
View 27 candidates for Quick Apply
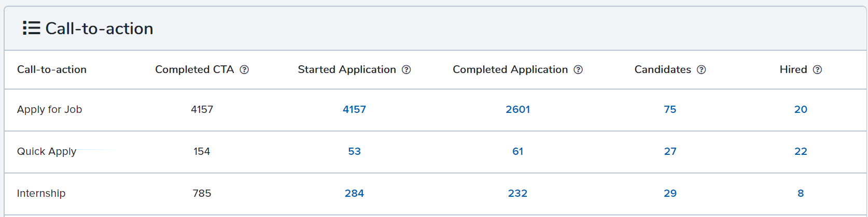point(670,151)
